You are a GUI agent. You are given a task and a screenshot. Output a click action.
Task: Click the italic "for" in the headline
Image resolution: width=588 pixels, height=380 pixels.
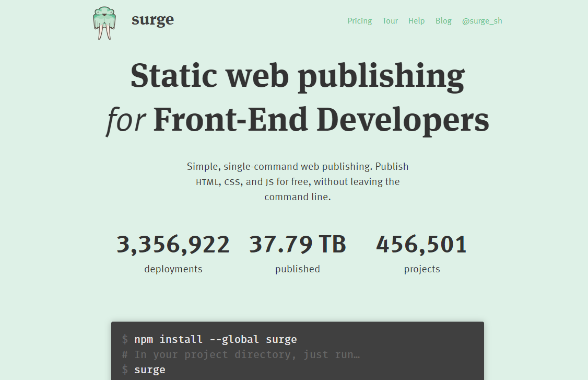(x=126, y=121)
